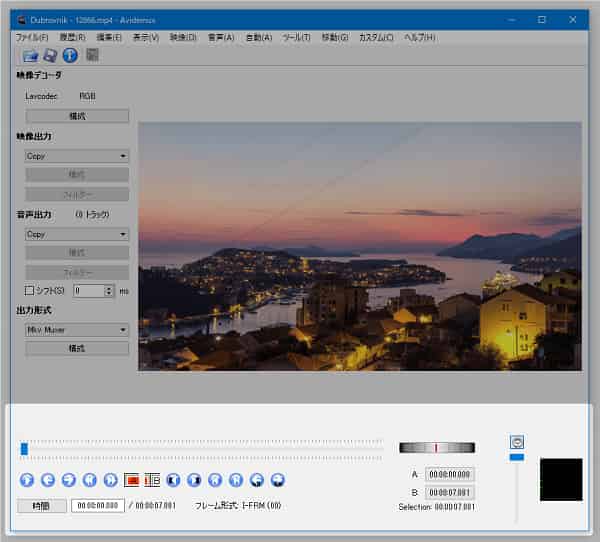Set selection end marker B
Image resolution: width=600 pixels, height=542 pixels.
152,480
